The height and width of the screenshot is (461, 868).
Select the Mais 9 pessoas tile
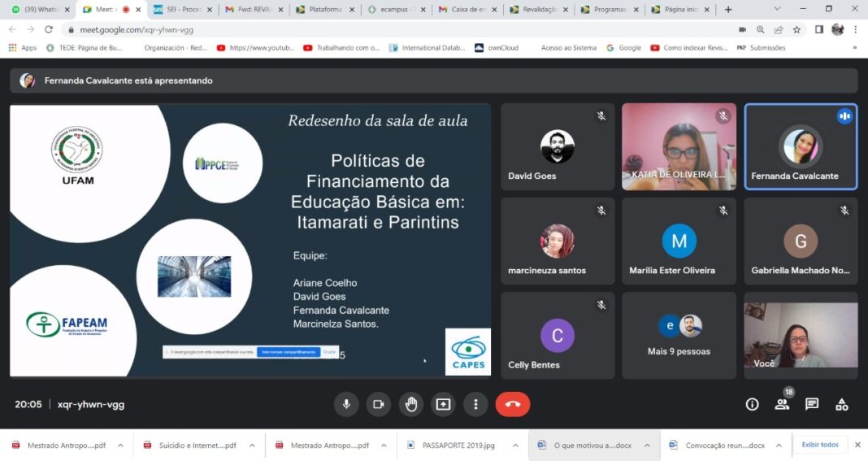click(679, 336)
